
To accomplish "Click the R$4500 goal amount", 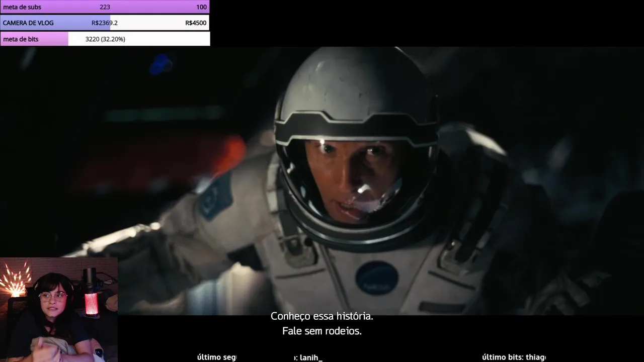I will click(x=196, y=23).
